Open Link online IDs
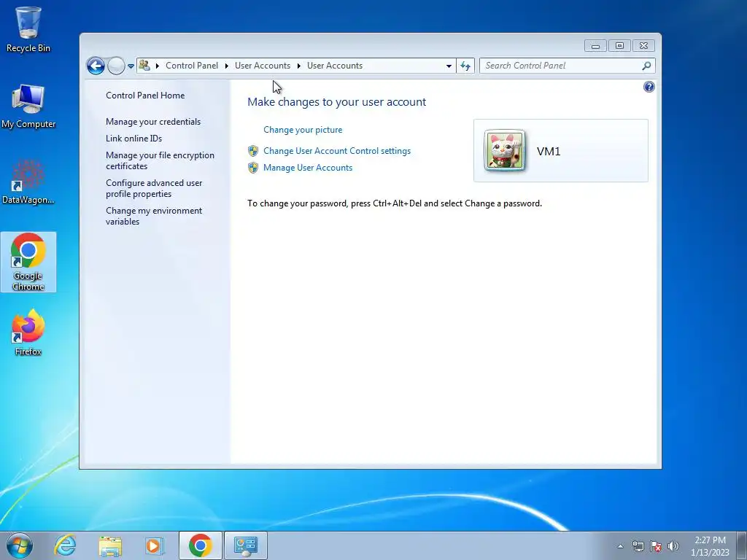The width and height of the screenshot is (747, 560). [x=134, y=138]
